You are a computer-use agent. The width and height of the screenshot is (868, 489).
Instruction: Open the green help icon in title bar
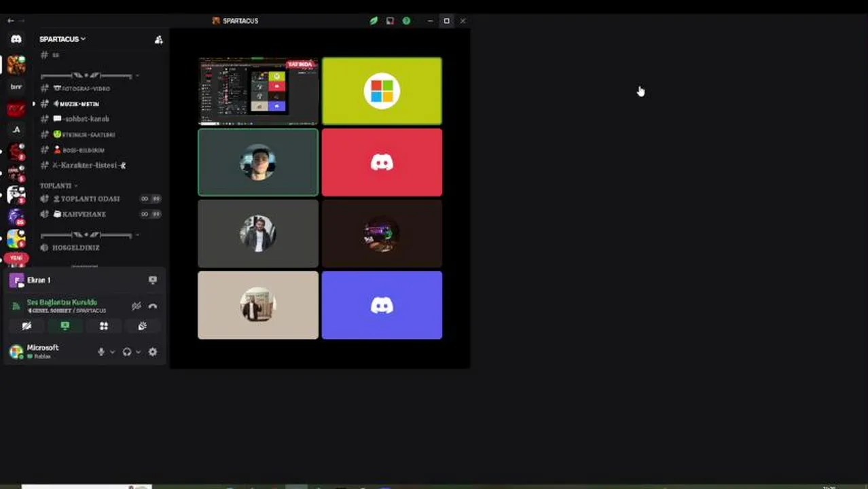(x=406, y=21)
